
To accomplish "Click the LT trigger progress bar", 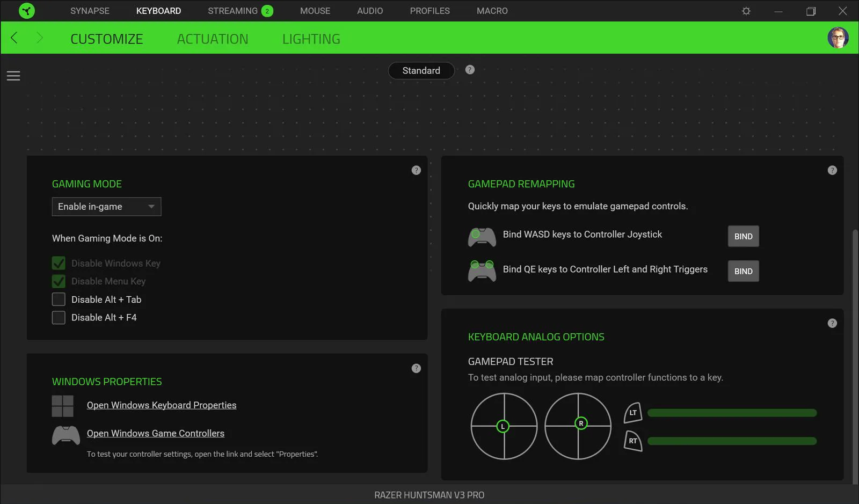I will (x=732, y=413).
